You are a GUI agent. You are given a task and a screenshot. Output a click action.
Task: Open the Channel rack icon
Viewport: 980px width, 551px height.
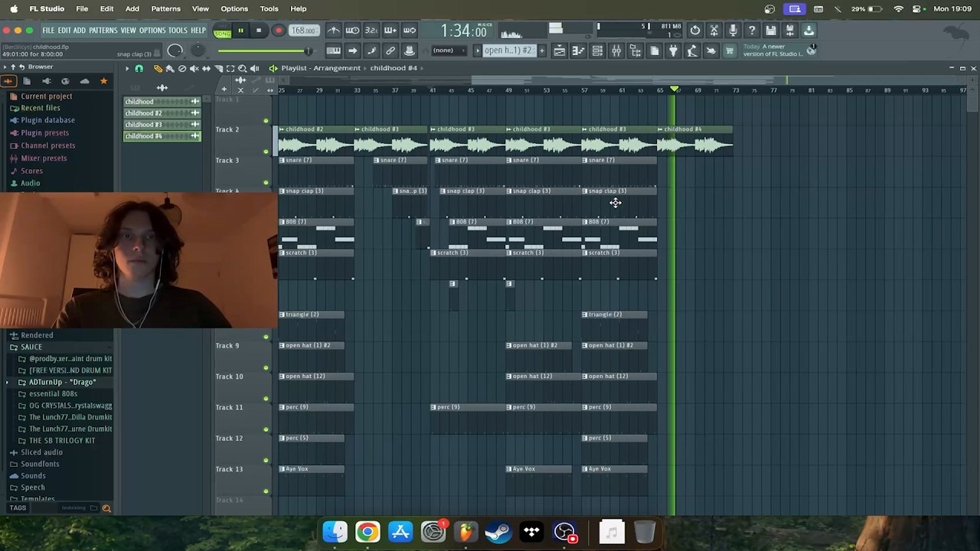click(597, 51)
